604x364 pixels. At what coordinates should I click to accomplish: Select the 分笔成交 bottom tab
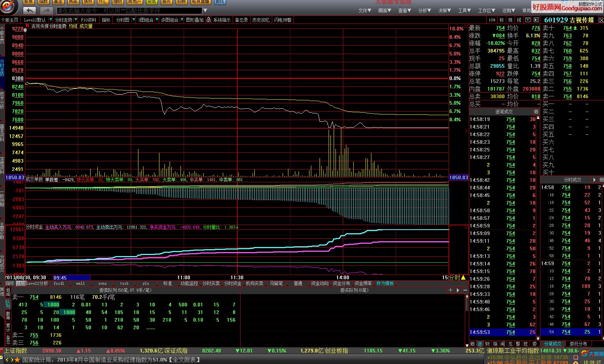pyautogui.click(x=553, y=344)
